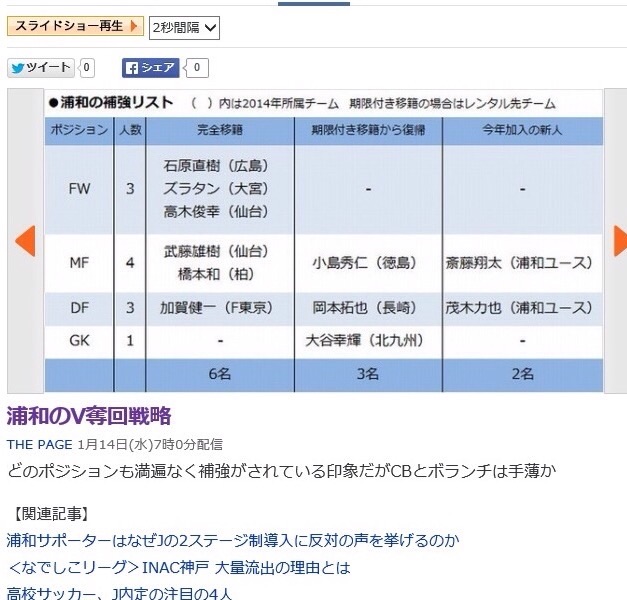
Task: Open the 高校サッカー J内定 article link
Action: point(119,592)
